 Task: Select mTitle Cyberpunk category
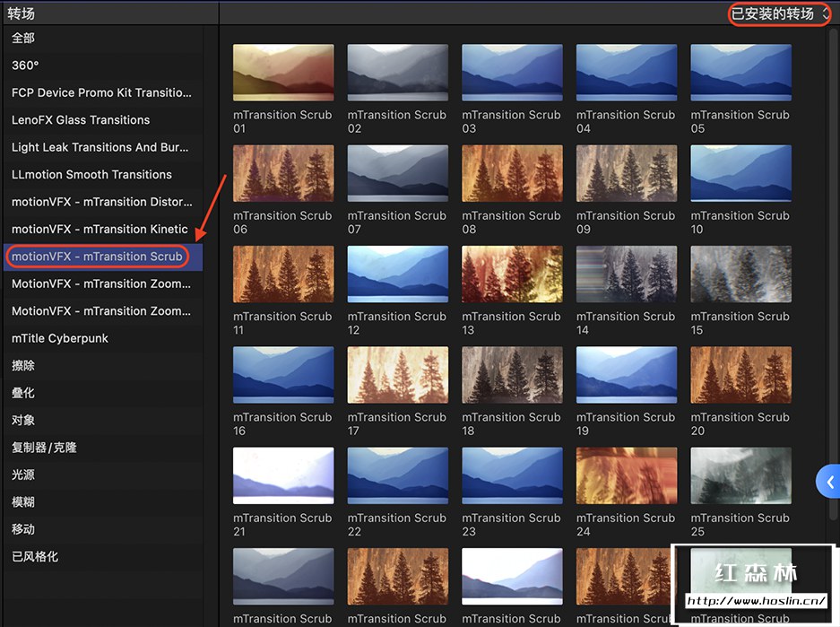103,339
